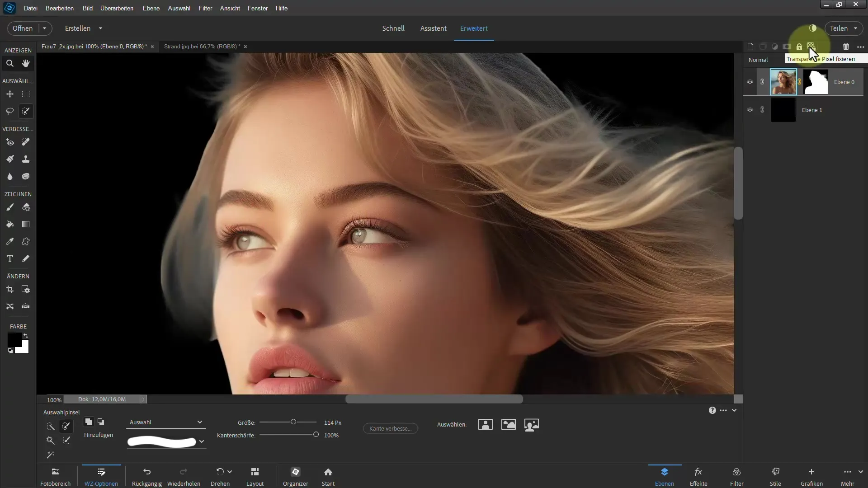The width and height of the screenshot is (868, 488).
Task: Open the Ebene menu
Action: pos(151,8)
